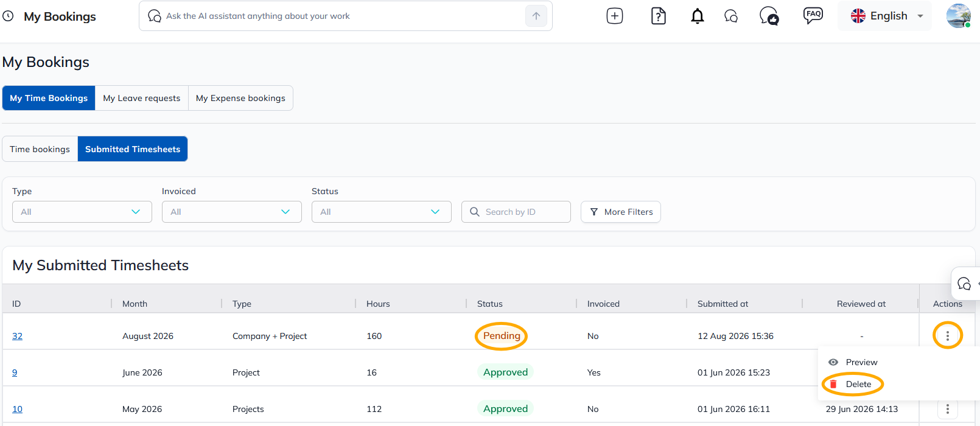Open timesheet ID 9 link
The image size is (980, 426).
(x=15, y=372)
